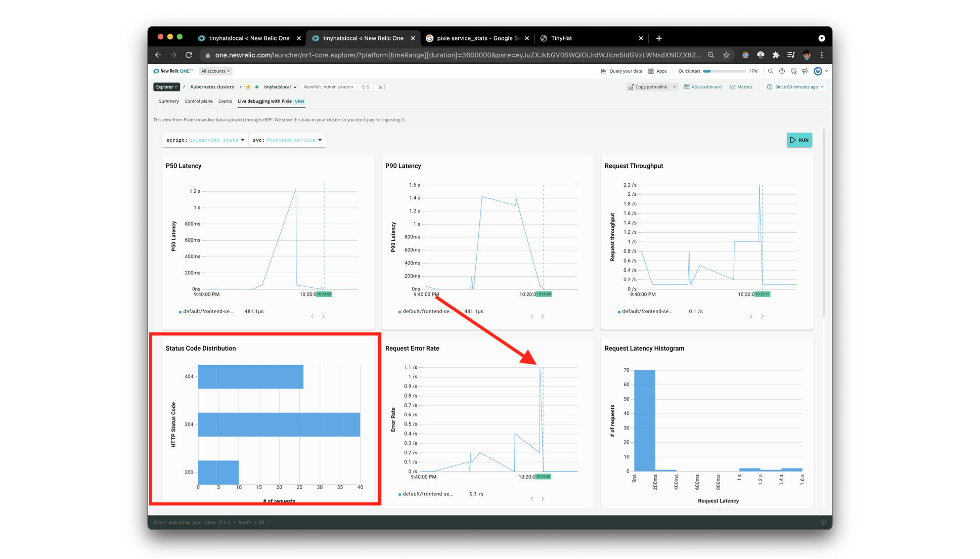The width and height of the screenshot is (980, 559).
Task: Click the feedback chat icon
Action: 793,71
